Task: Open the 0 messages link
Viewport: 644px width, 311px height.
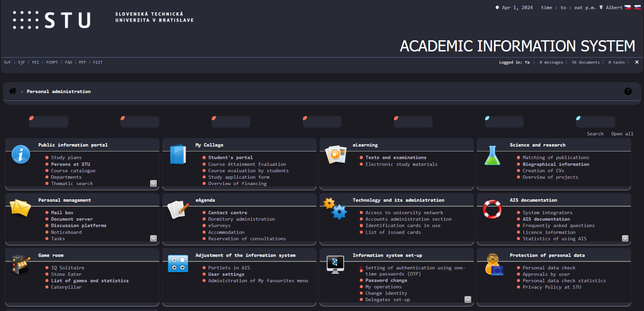Action: pyautogui.click(x=551, y=62)
